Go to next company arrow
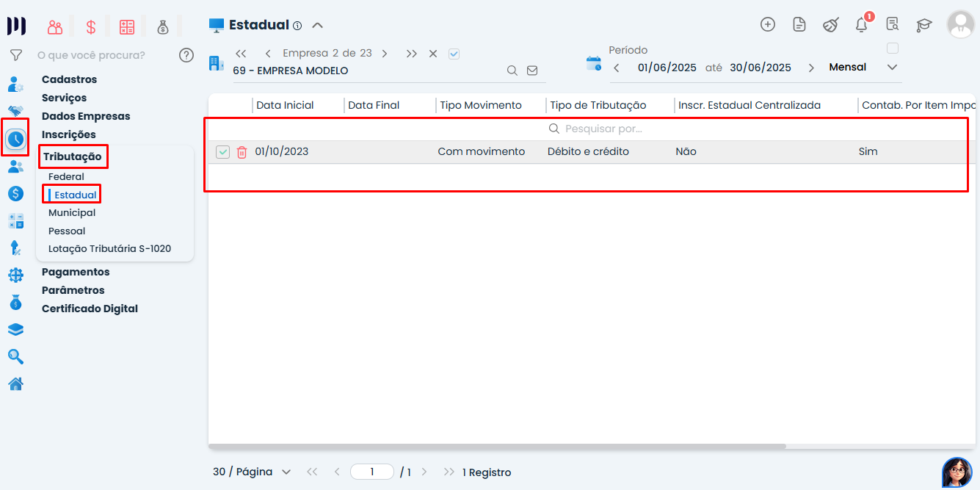The width and height of the screenshot is (980, 490). 385,54
